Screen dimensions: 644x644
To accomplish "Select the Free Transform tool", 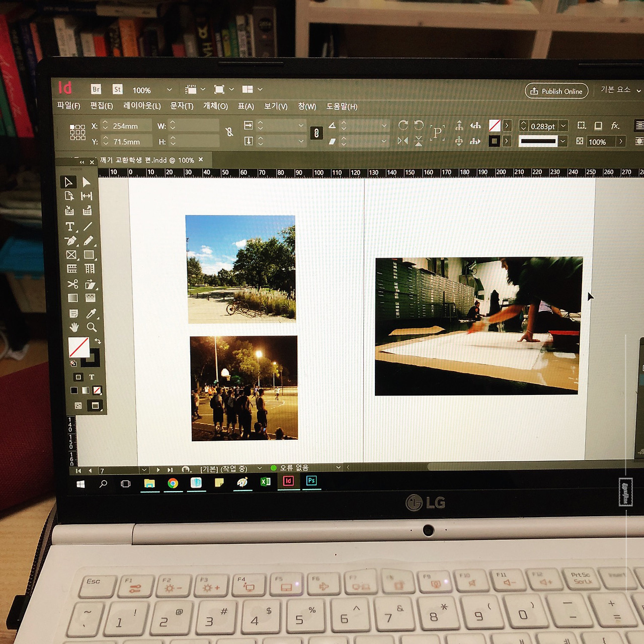I will [x=91, y=284].
